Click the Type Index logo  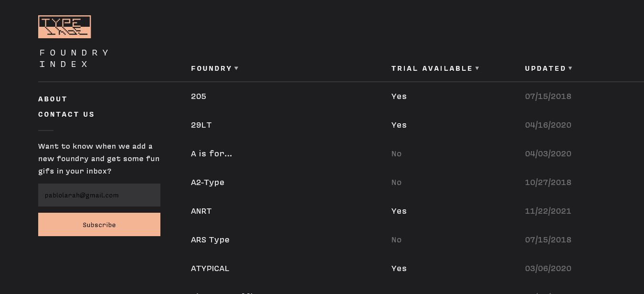point(64,27)
